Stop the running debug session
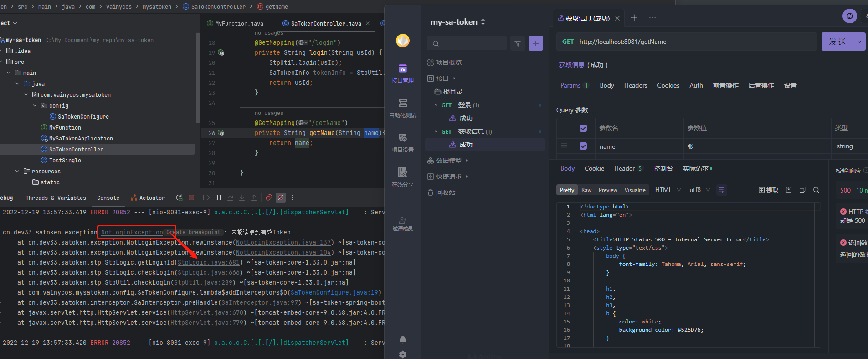This screenshot has height=359, width=868. pyautogui.click(x=191, y=198)
